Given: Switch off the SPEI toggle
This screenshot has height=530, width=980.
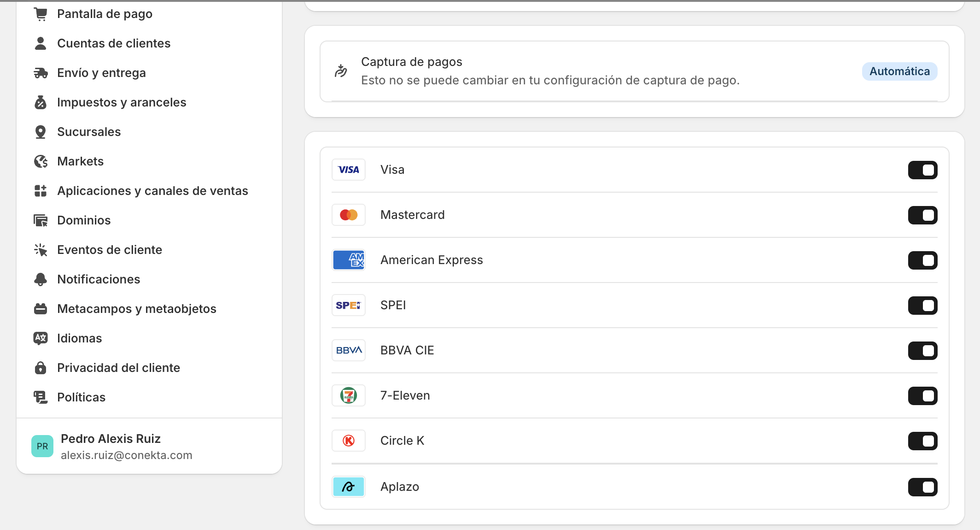Looking at the screenshot, I should pyautogui.click(x=922, y=306).
